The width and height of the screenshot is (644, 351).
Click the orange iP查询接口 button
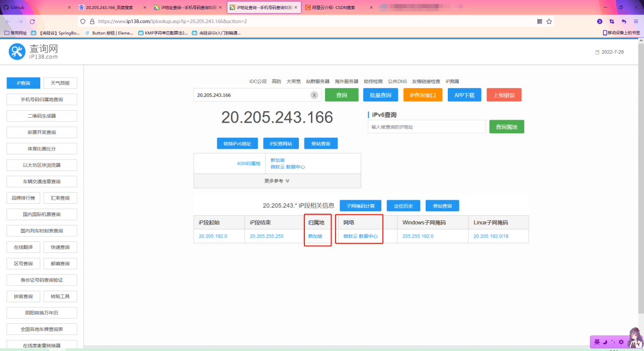[x=422, y=95]
